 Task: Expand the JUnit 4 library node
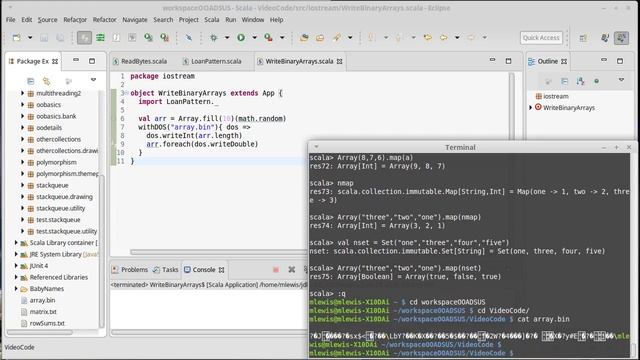[x=16, y=265]
